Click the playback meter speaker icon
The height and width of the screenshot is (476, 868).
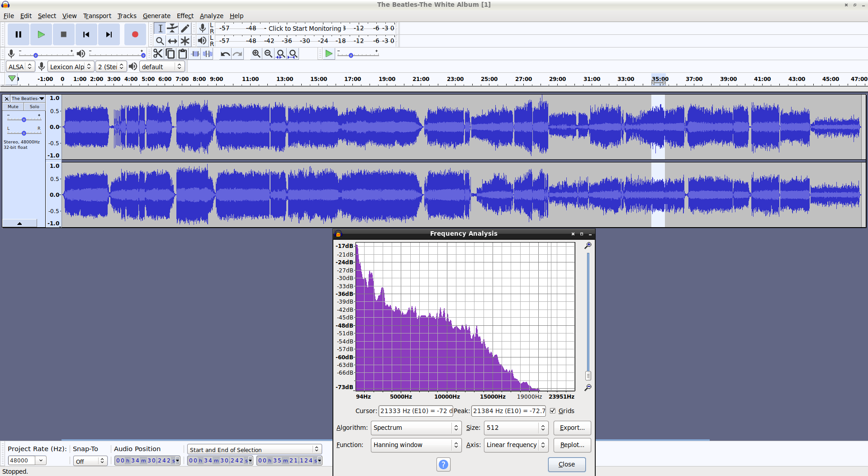tap(202, 41)
